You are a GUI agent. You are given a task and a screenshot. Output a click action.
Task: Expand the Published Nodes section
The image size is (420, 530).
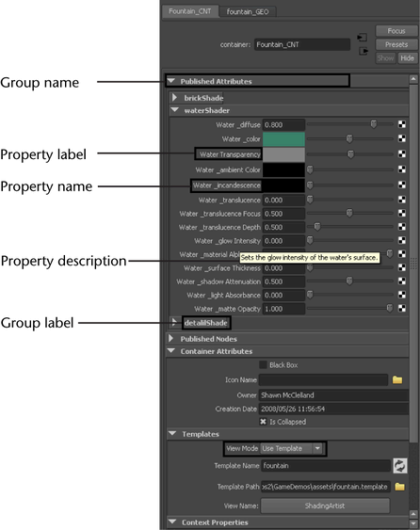click(171, 338)
